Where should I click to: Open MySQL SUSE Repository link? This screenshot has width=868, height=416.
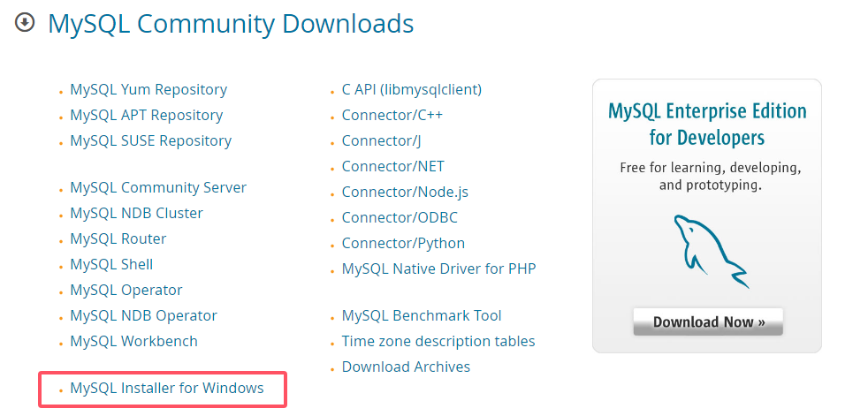point(150,140)
